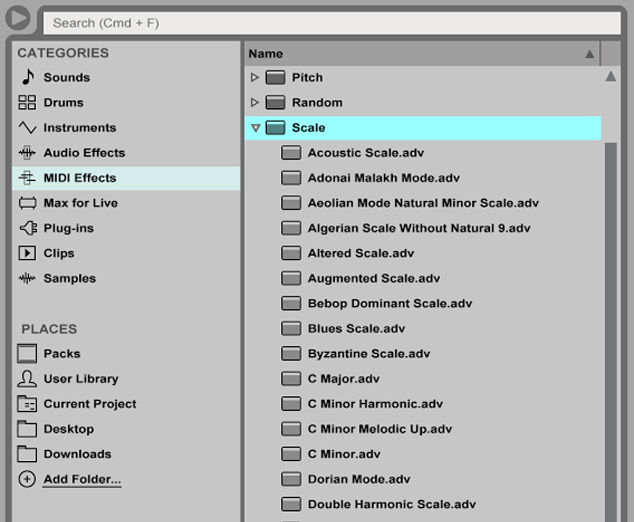Sort by the Name column header
Viewport: 634px width, 522px height.
coord(422,53)
